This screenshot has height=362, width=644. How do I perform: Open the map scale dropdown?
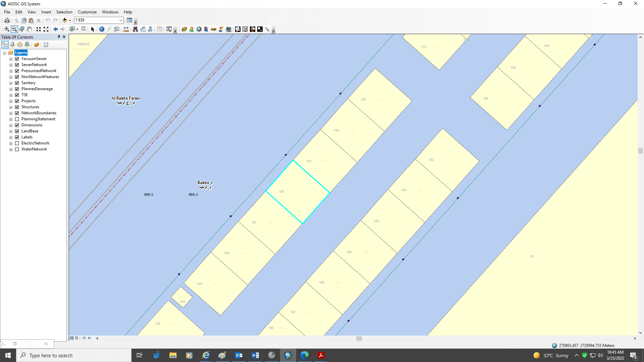click(121, 20)
